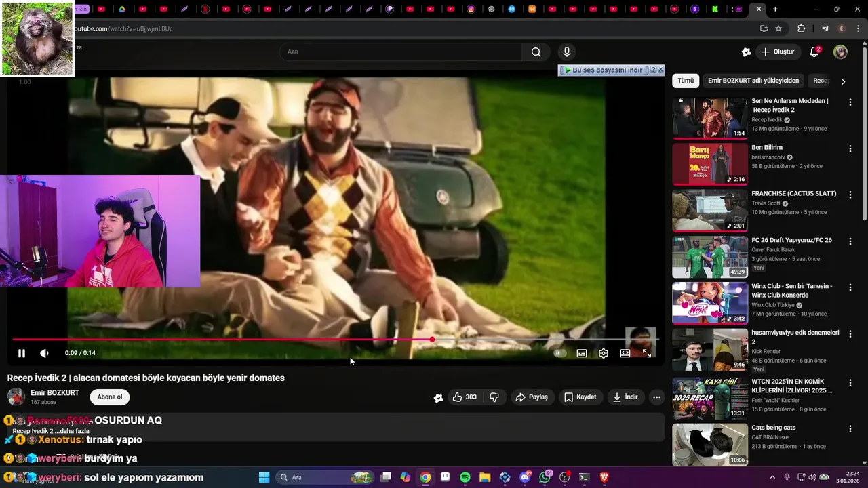Click the Paylaş share button
The image size is (868, 488).
pyautogui.click(x=532, y=397)
